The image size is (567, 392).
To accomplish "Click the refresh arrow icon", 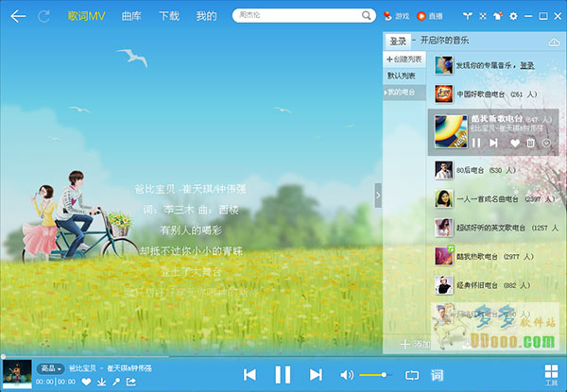I will (43, 16).
